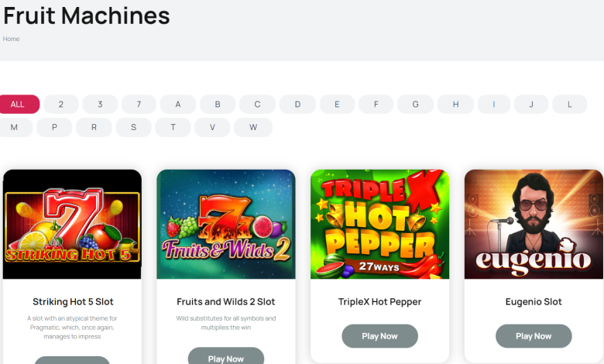Filter games by the number 7
This screenshot has height=364, width=604.
(139, 105)
